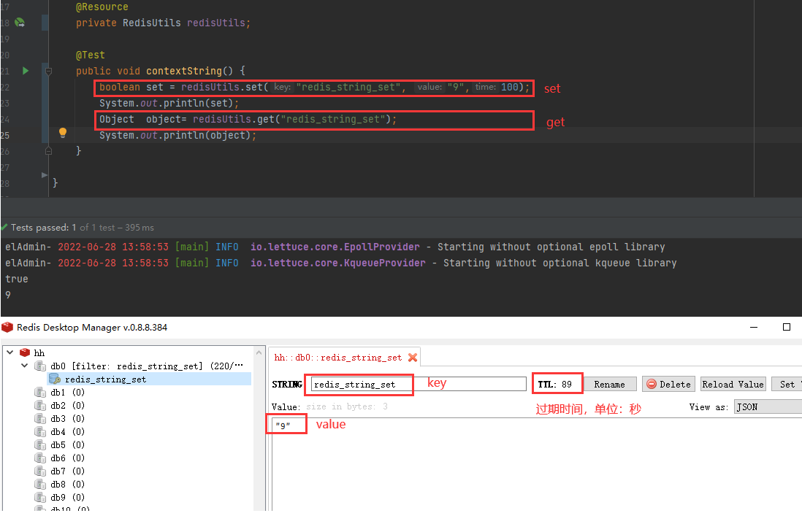The height and width of the screenshot is (532, 802).
Task: Click the redis_string_set key icon in tree
Action: (x=54, y=379)
